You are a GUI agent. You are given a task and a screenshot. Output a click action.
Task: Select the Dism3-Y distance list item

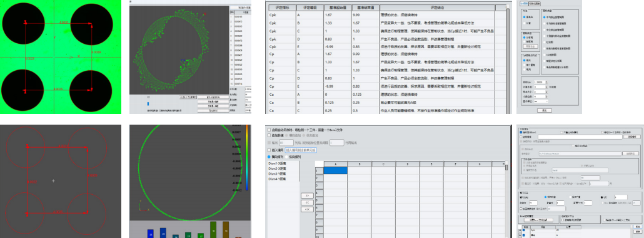coord(277,173)
